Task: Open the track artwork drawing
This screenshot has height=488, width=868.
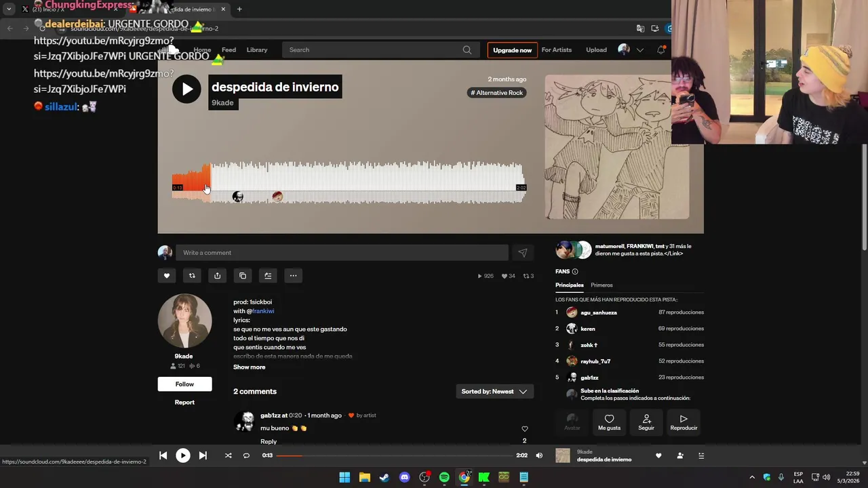Action: (x=616, y=147)
